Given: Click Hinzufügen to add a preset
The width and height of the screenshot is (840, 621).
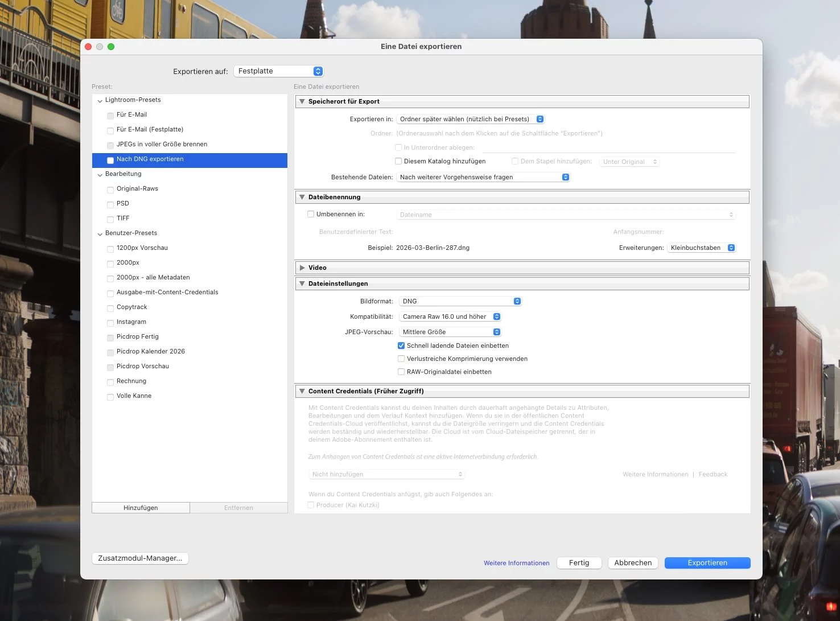Looking at the screenshot, I should (x=141, y=508).
